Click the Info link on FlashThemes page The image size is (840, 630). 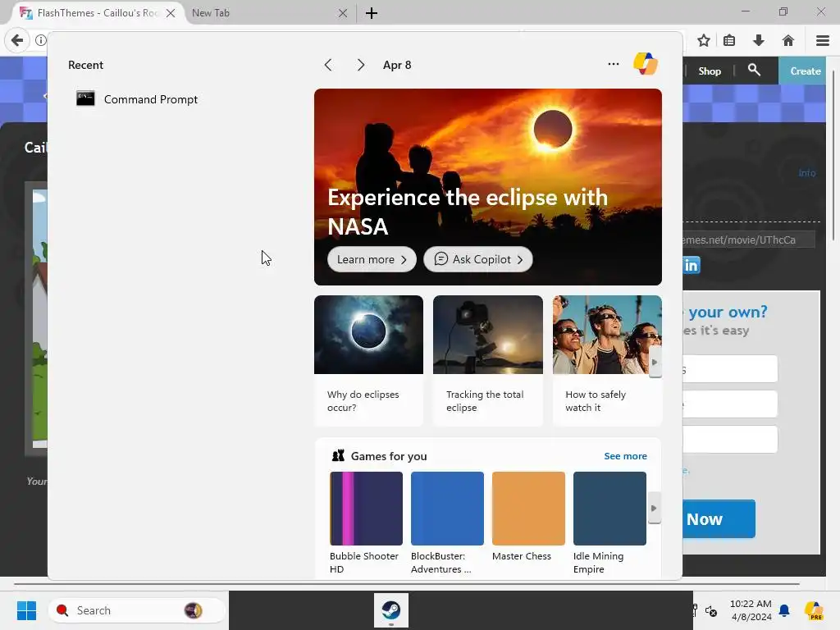[x=807, y=172]
